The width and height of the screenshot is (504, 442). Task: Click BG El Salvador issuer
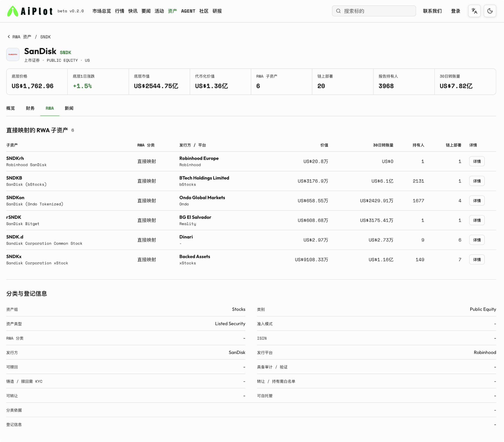click(x=195, y=217)
